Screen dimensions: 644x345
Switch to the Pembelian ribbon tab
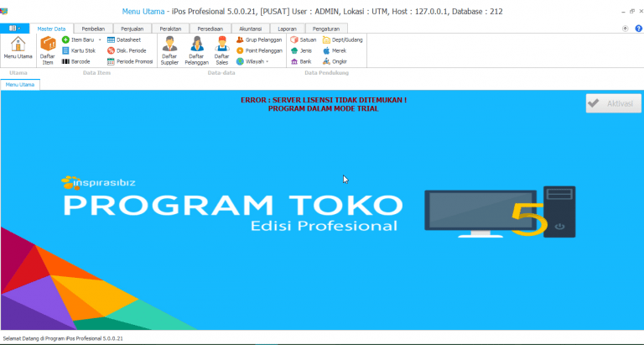coord(93,29)
